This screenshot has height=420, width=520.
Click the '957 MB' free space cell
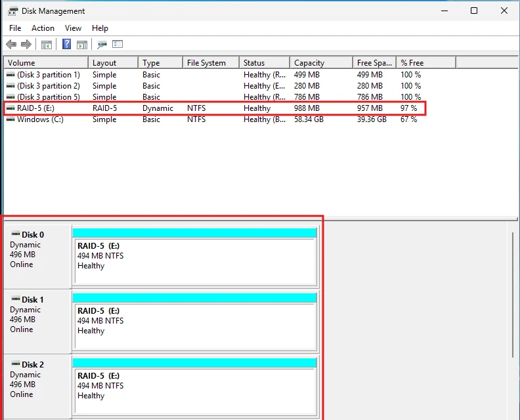370,108
